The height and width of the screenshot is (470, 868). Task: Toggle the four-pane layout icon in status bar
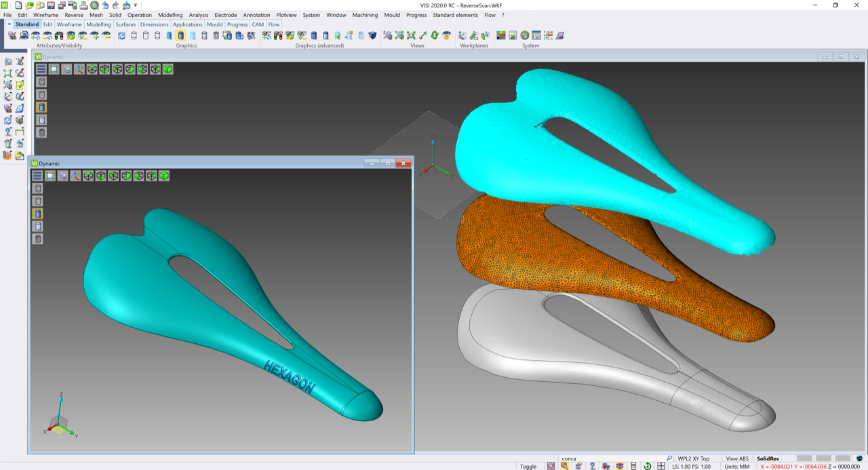point(661,466)
